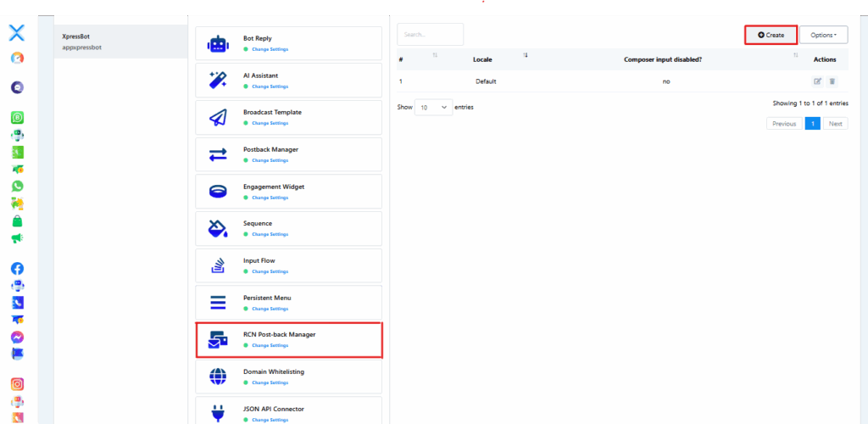
Task: Click the Instagram icon in left sidebar
Action: pos(17,384)
